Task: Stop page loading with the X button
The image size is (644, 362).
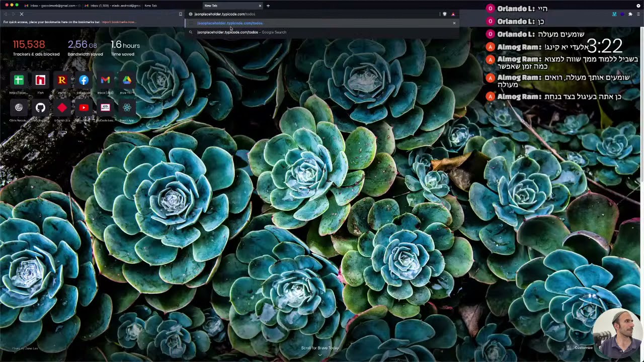Action: coord(22,14)
